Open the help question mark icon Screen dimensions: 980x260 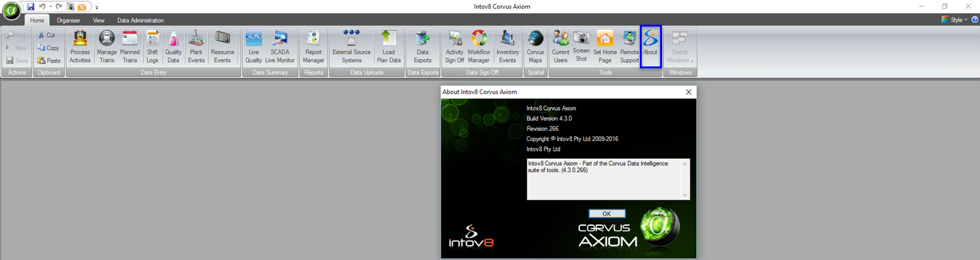974,20
